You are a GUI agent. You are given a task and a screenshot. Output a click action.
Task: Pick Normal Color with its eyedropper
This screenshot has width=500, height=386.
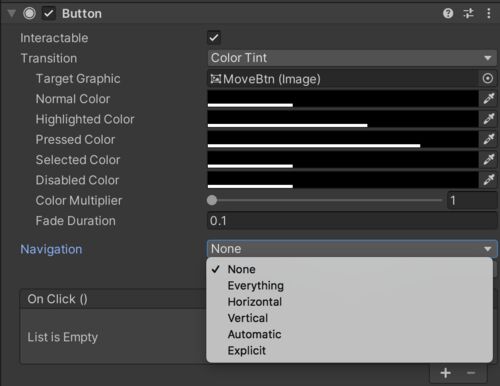click(x=489, y=99)
